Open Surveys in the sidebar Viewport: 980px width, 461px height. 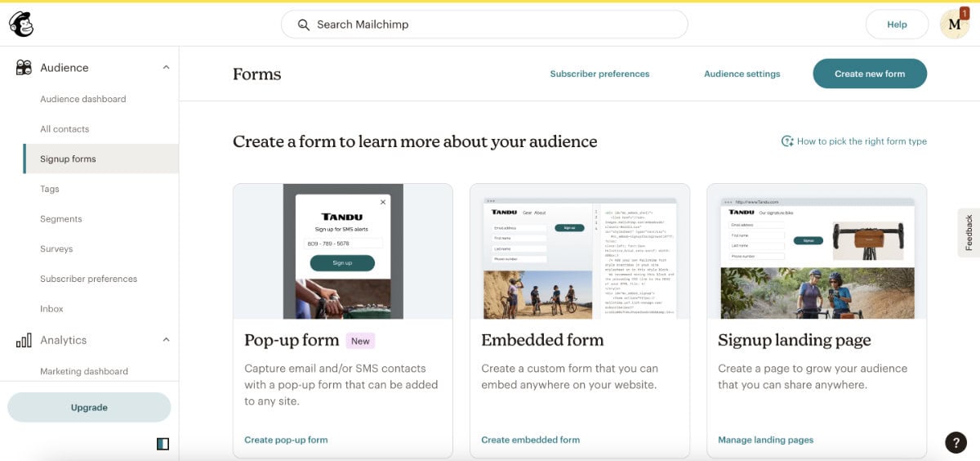click(56, 248)
